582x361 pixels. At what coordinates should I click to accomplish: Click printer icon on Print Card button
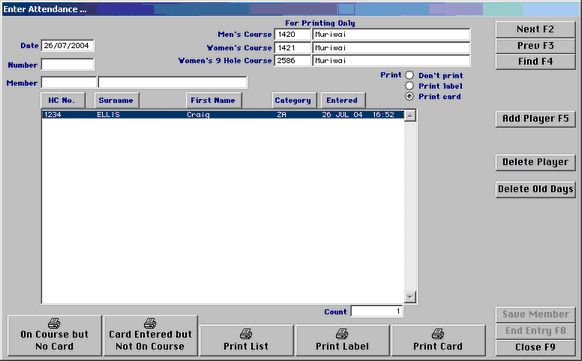(438, 334)
